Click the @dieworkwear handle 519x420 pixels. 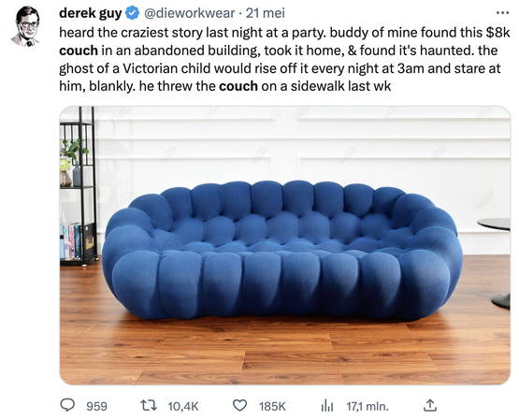coord(189,13)
